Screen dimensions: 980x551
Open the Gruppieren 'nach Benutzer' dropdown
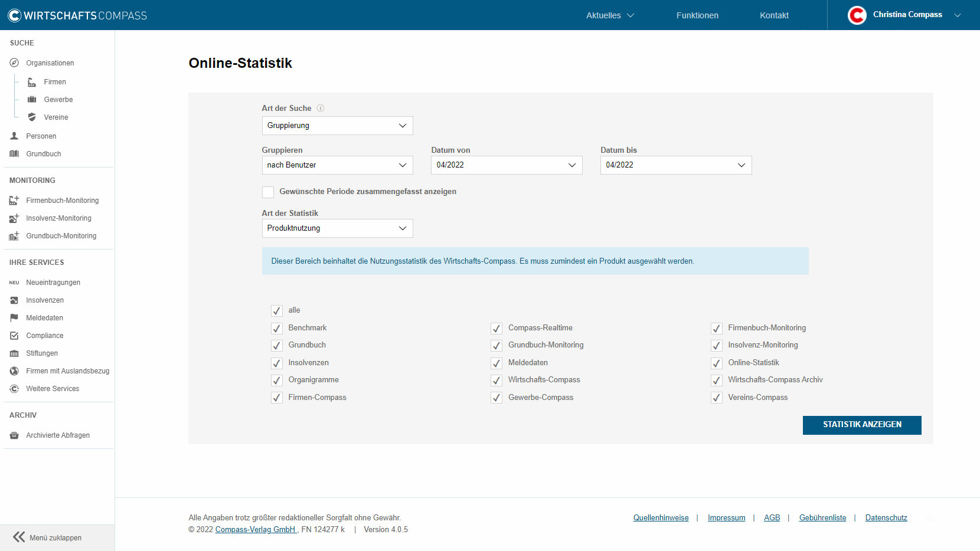(x=337, y=165)
